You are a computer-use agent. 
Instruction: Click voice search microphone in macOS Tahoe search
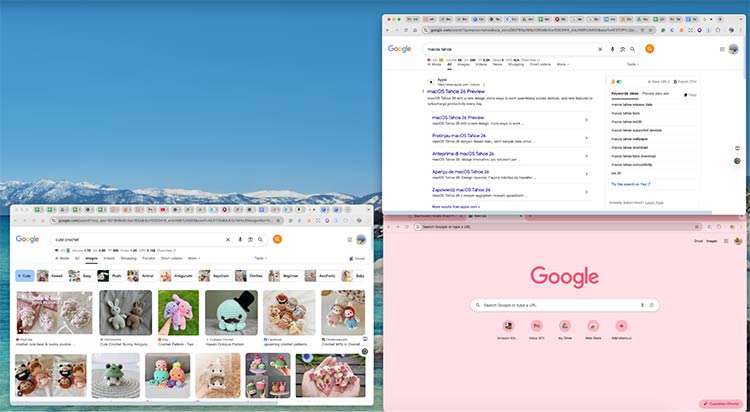612,48
